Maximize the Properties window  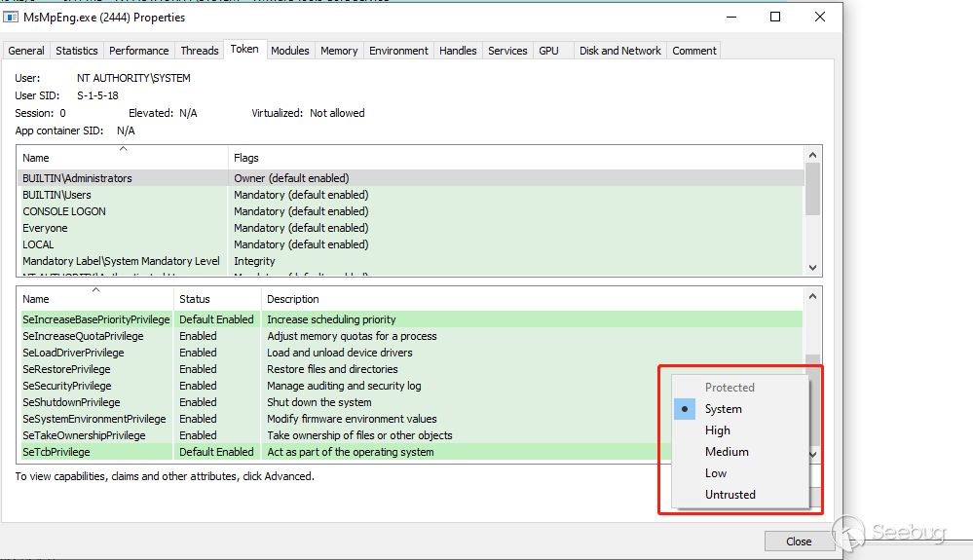(x=775, y=18)
